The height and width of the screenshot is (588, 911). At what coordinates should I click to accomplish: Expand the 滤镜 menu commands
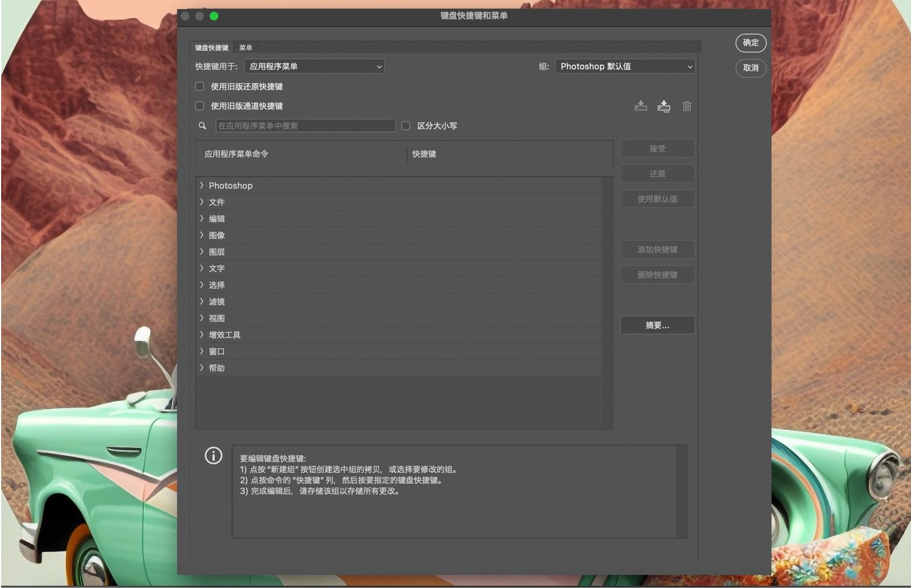pyautogui.click(x=202, y=301)
